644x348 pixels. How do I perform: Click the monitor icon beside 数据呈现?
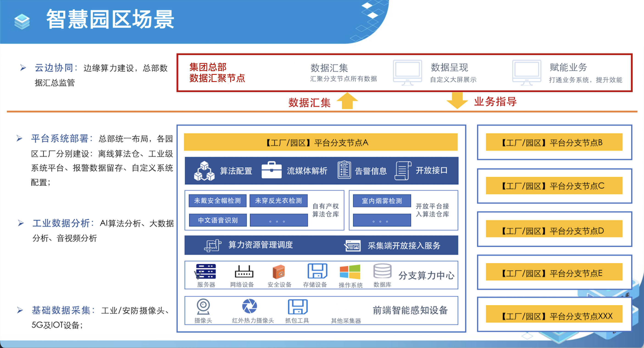407,73
